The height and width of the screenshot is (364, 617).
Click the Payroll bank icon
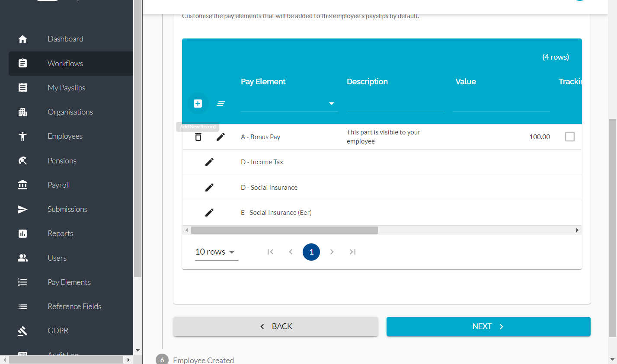23,185
